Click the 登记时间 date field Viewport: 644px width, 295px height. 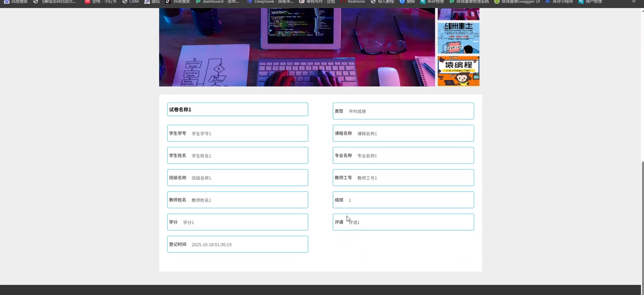click(237, 244)
